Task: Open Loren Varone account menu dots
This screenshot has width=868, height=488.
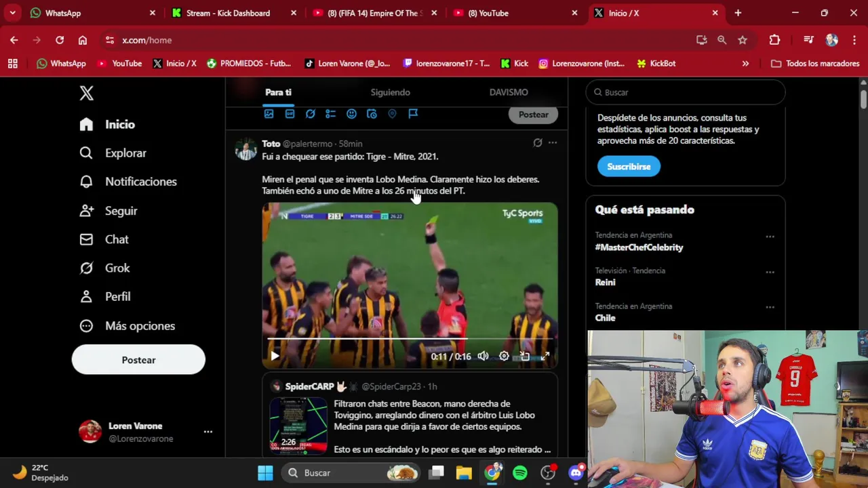Action: click(208, 432)
